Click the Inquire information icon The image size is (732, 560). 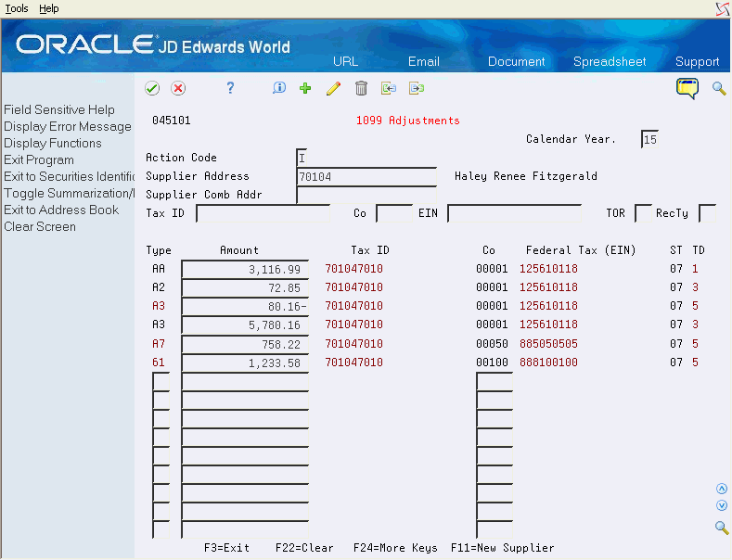(x=279, y=88)
